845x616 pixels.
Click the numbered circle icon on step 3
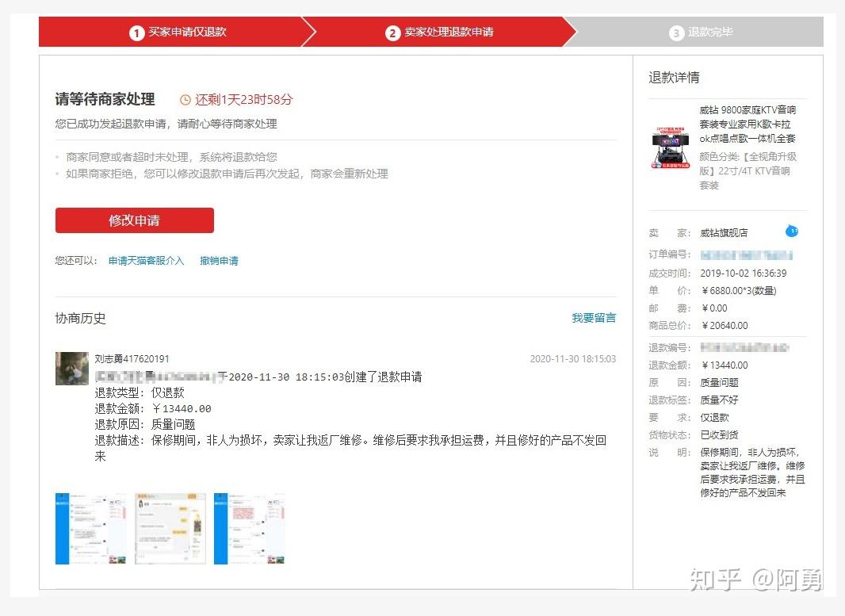tap(676, 33)
